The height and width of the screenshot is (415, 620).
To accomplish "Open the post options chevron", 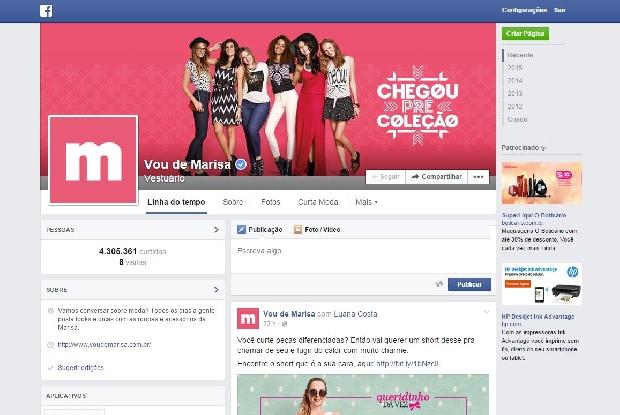I will (486, 312).
